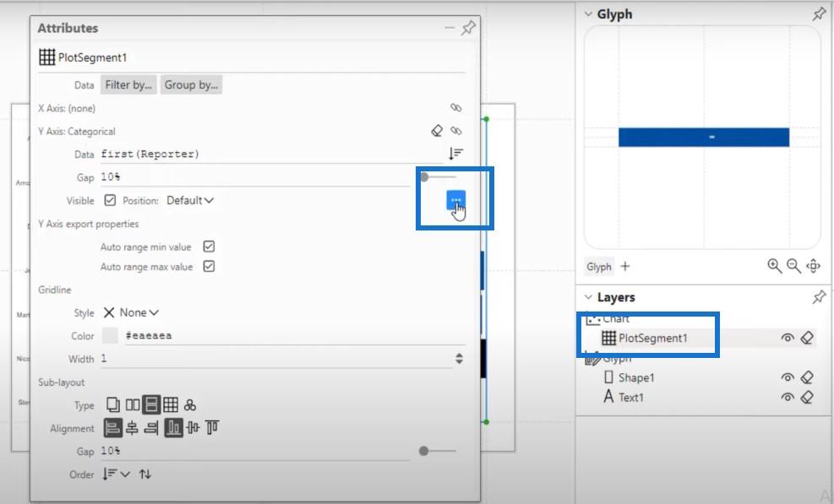Zoom in on the Glyph canvas
This screenshot has width=834, height=504.
point(774,266)
